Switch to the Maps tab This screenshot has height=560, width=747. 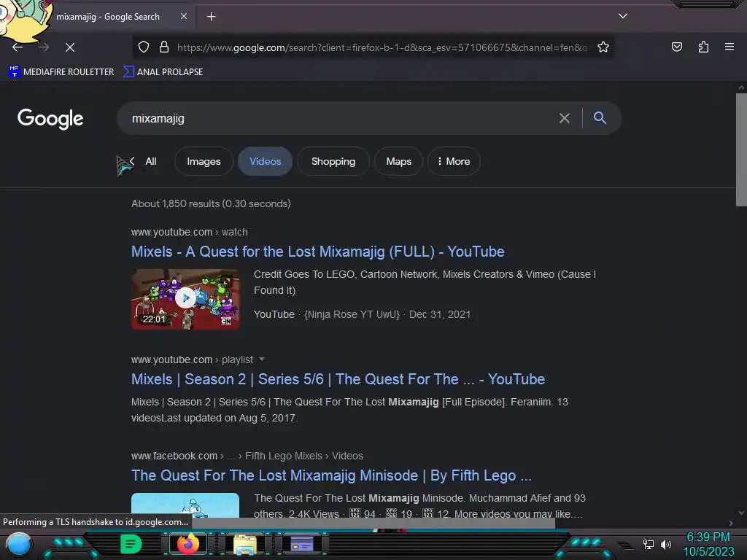pyautogui.click(x=399, y=161)
